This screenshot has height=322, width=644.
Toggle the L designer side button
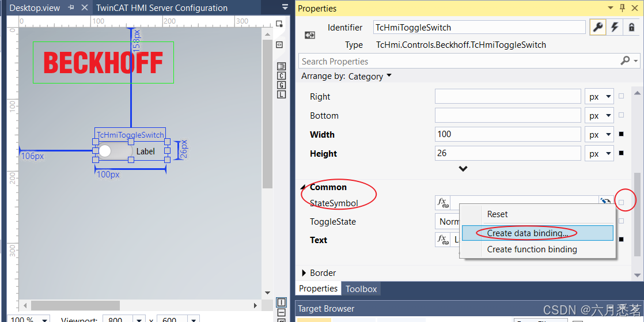(x=281, y=94)
